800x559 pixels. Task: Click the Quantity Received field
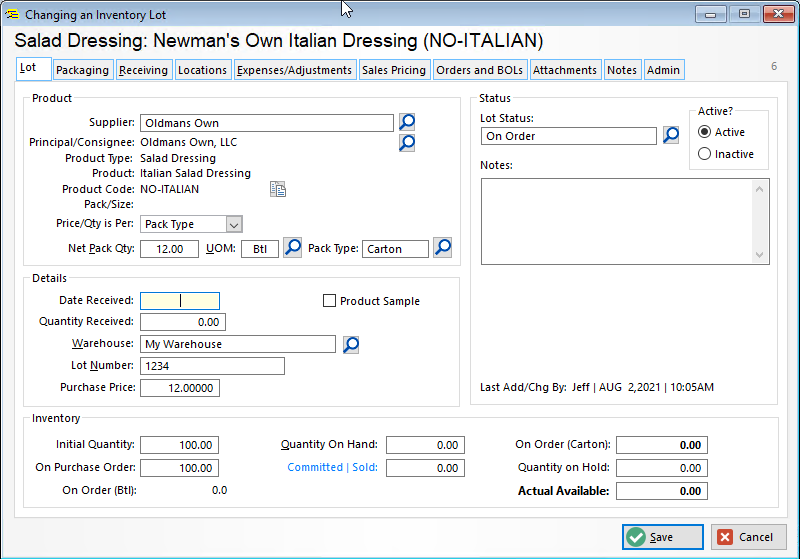point(183,322)
